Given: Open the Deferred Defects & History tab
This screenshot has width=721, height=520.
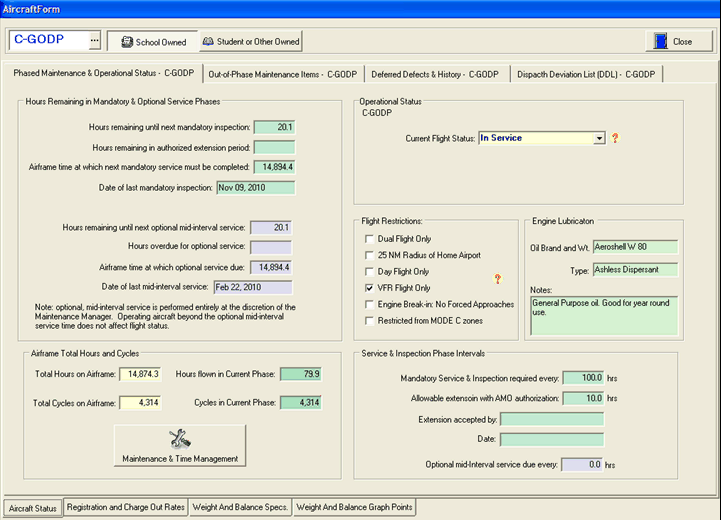Looking at the screenshot, I should click(435, 74).
